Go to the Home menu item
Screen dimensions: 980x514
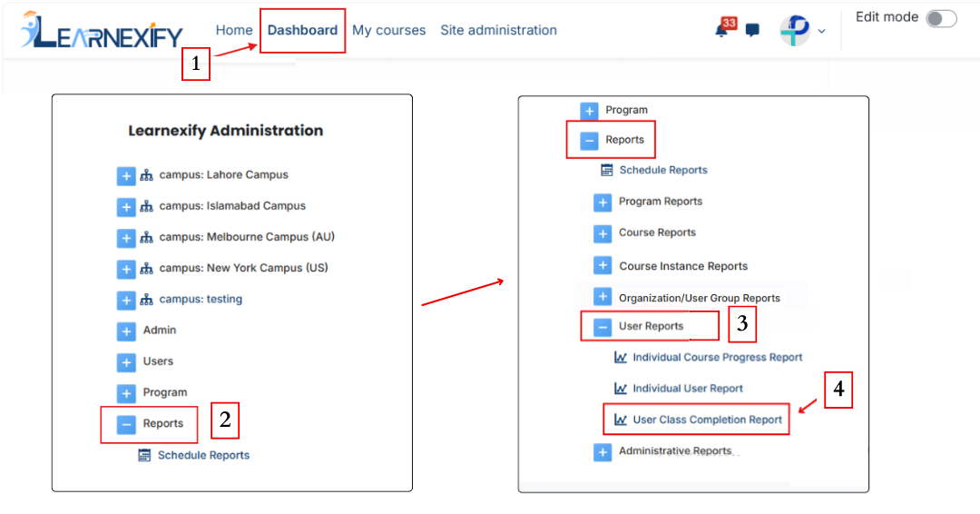click(234, 30)
